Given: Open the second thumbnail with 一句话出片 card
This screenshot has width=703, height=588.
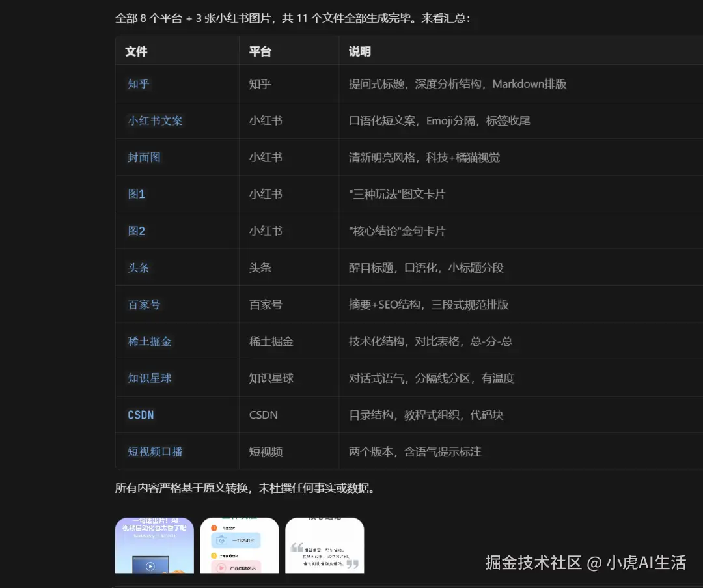Looking at the screenshot, I should tap(240, 546).
